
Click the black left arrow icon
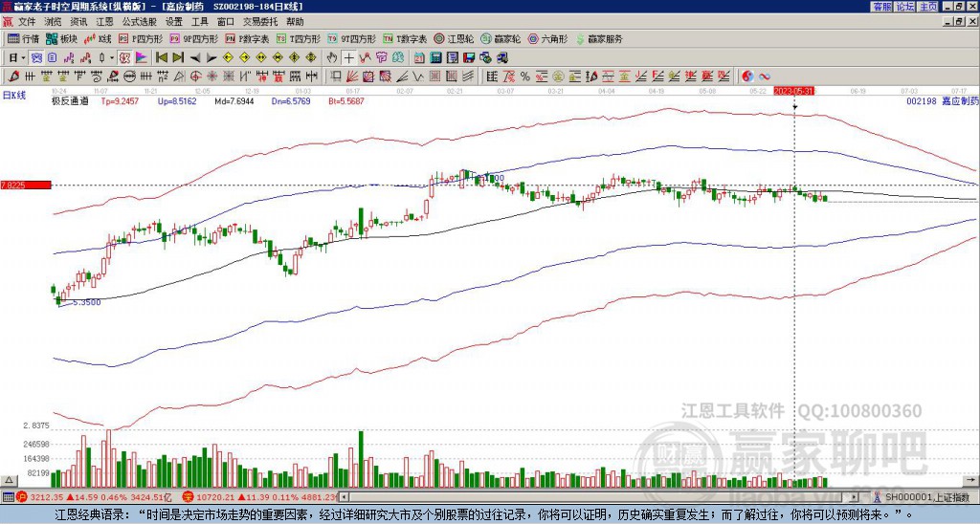[x=195, y=58]
